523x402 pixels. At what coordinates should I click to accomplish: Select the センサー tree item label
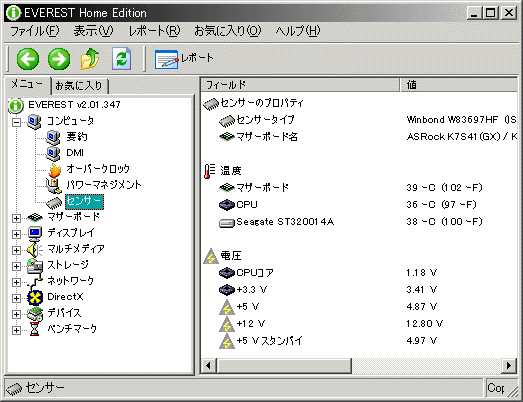coord(84,202)
